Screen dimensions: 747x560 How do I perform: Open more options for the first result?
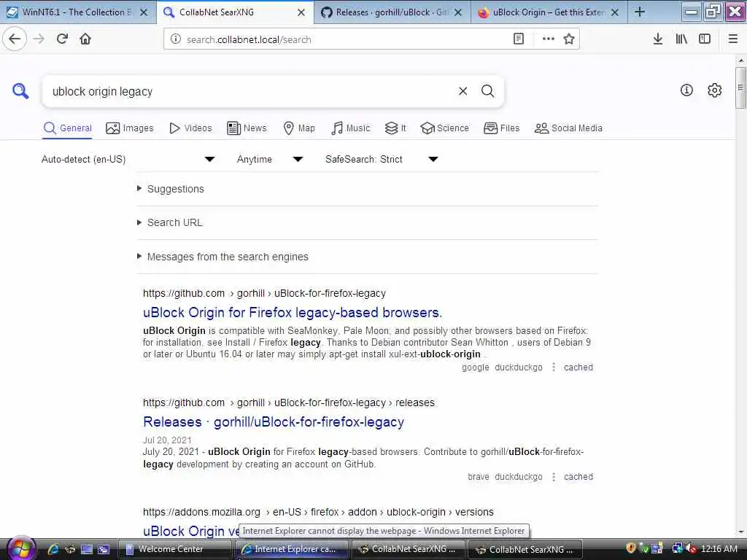pyautogui.click(x=553, y=367)
